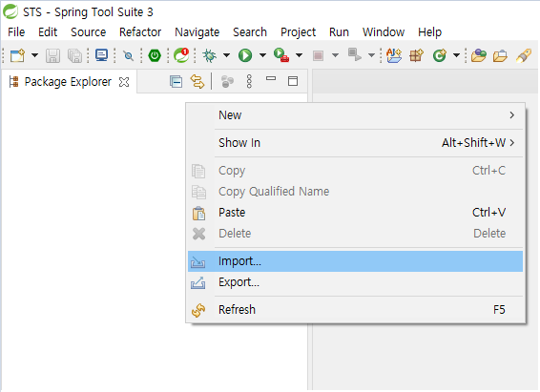This screenshot has width=540, height=392.
Task: Toggle Link with Editor in Package Explorer
Action: coord(197,82)
